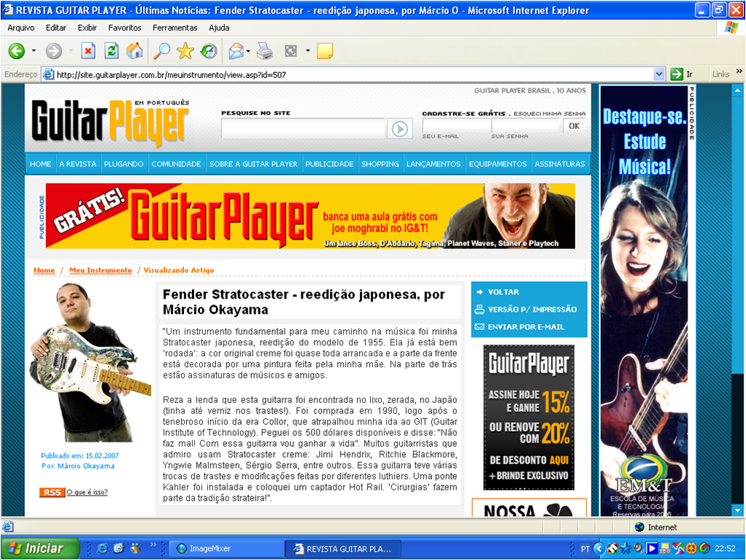Stop page loading with red X icon
The width and height of the screenshot is (746, 560).
click(88, 51)
